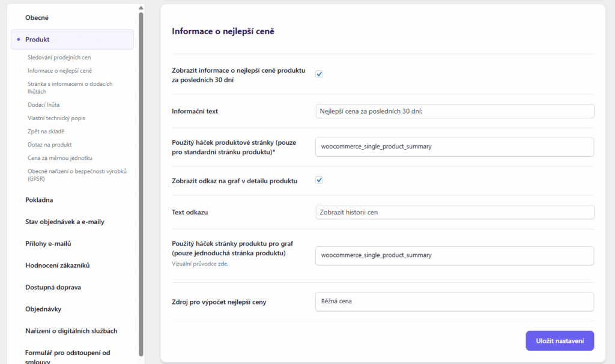Click the 'Informační text' input field
Image resolution: width=615 pixels, height=364 pixels.
click(x=454, y=111)
